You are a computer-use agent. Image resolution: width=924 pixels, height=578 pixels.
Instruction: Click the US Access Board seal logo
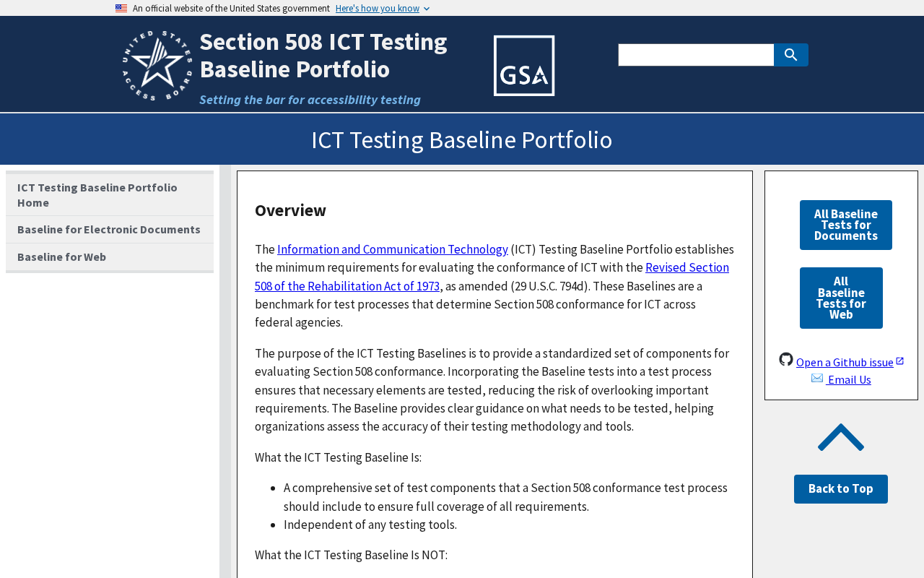click(157, 66)
